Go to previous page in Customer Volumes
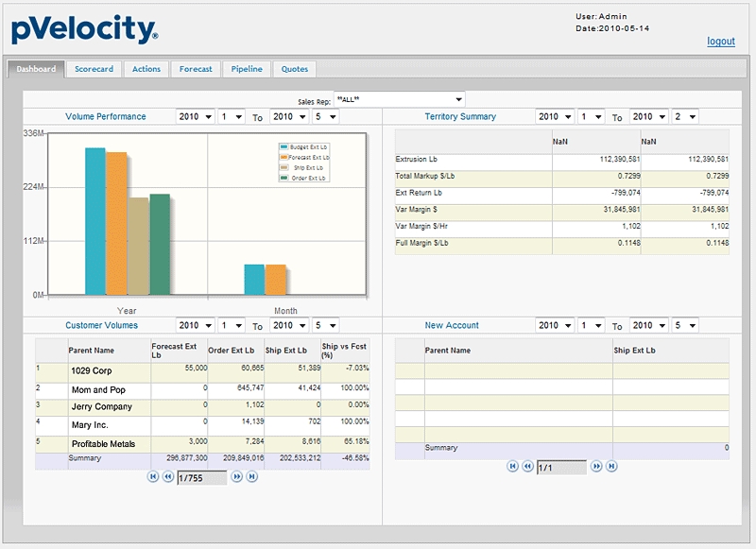 167,477
